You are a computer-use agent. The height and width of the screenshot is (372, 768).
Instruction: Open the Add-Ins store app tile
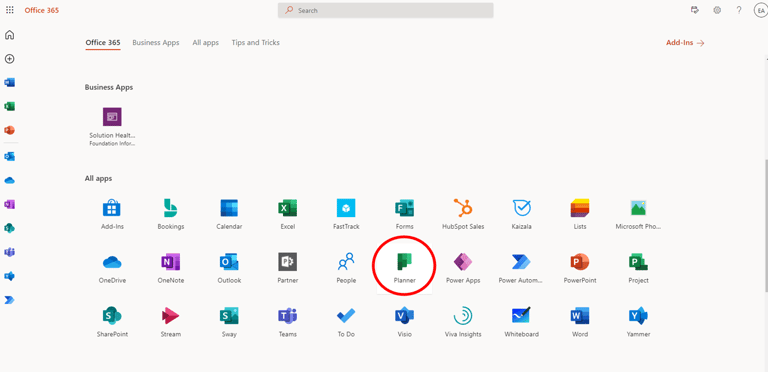pos(112,214)
